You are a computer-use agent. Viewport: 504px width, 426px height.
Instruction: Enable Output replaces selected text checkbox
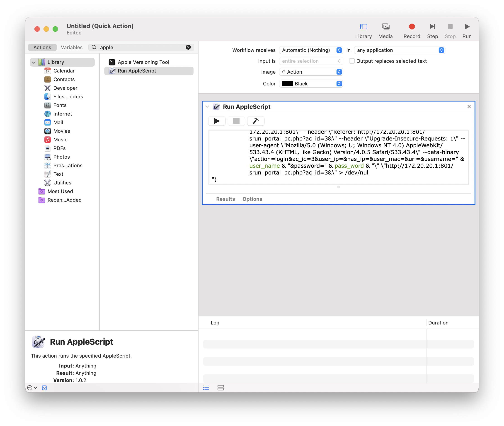[352, 61]
